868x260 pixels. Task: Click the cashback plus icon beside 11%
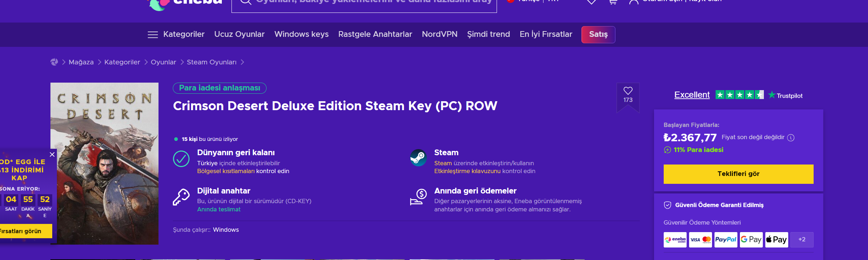pos(667,150)
